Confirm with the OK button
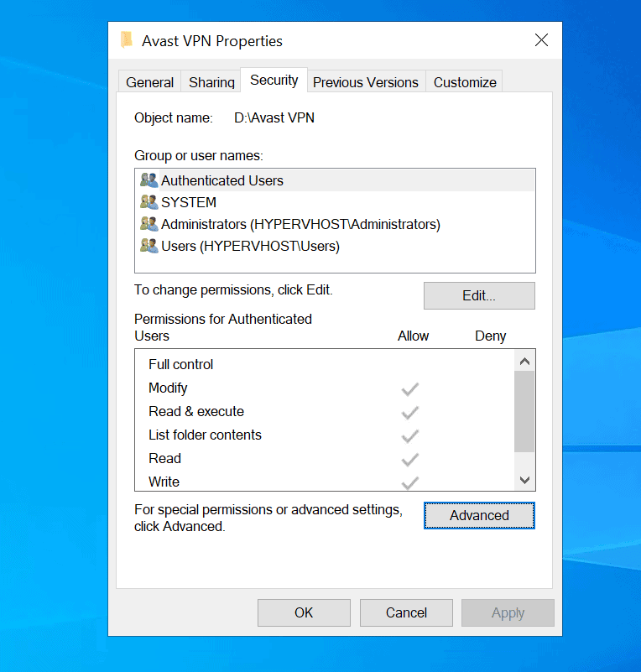This screenshot has width=641, height=672. point(304,613)
